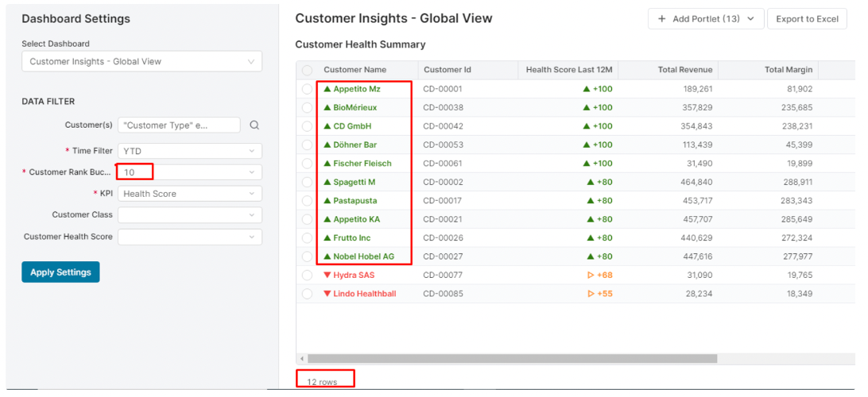This screenshot has width=868, height=397.
Task: Open the Customer Health Score dropdown
Action: (x=190, y=237)
